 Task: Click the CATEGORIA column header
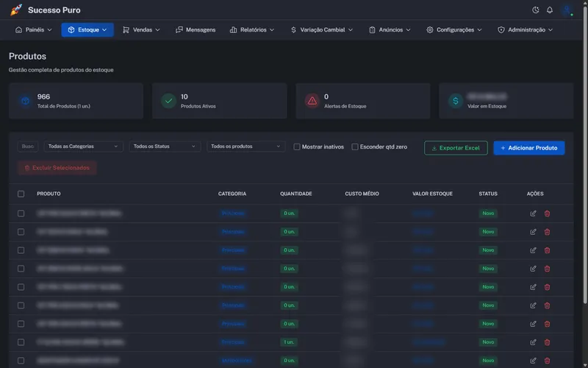[232, 194]
